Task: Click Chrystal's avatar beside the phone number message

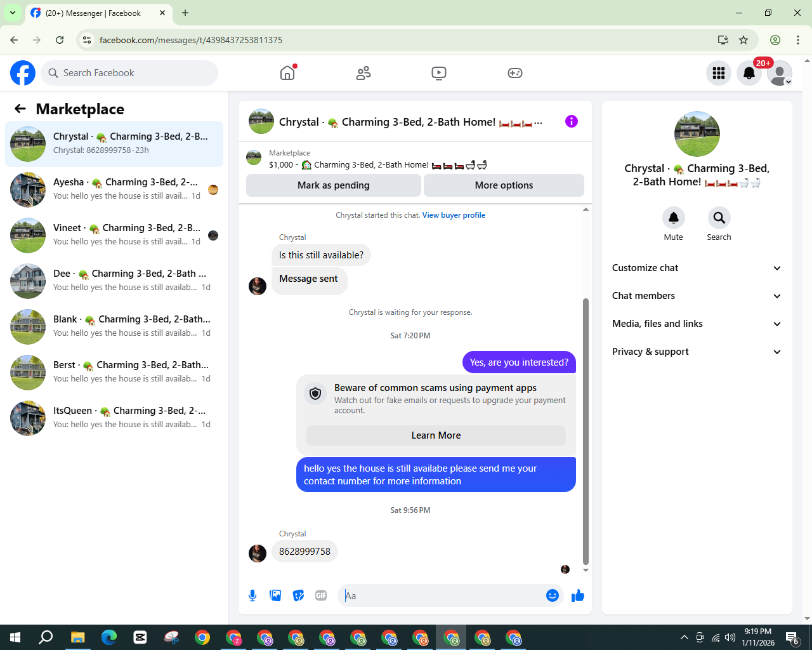Action: (258, 553)
